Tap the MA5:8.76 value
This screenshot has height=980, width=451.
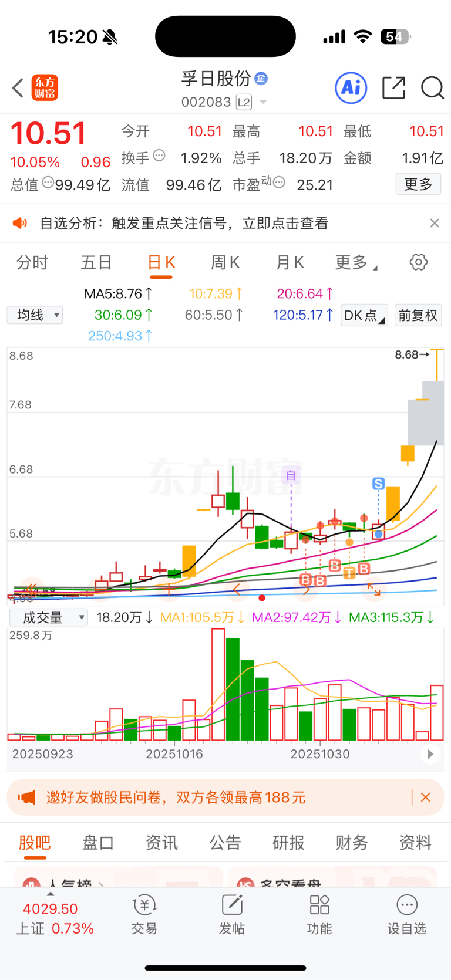(x=118, y=293)
